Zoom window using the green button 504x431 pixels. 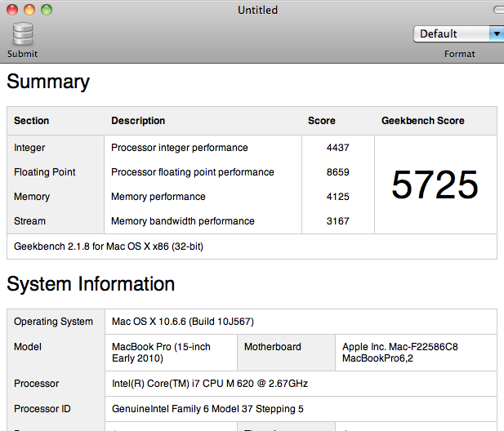click(x=47, y=10)
